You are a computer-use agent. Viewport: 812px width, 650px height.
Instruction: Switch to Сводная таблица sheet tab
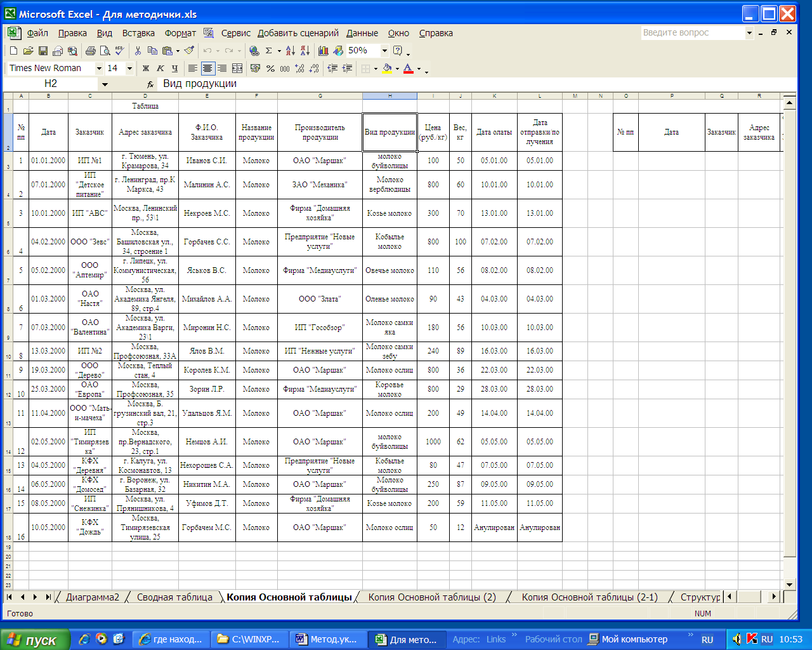174,597
